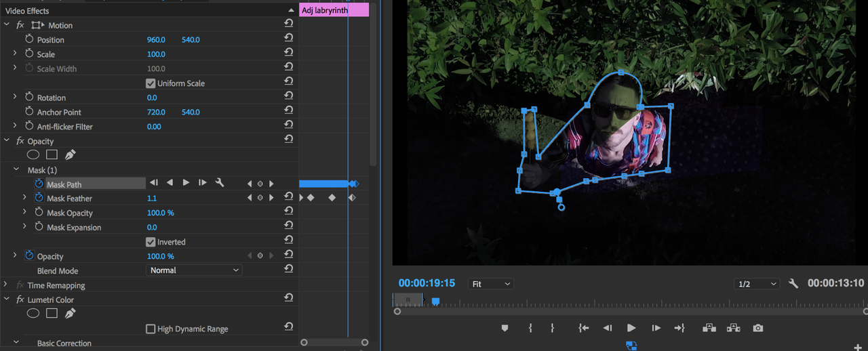Enable High Dynamic Range checkbox
The height and width of the screenshot is (351, 868).
coord(151,329)
